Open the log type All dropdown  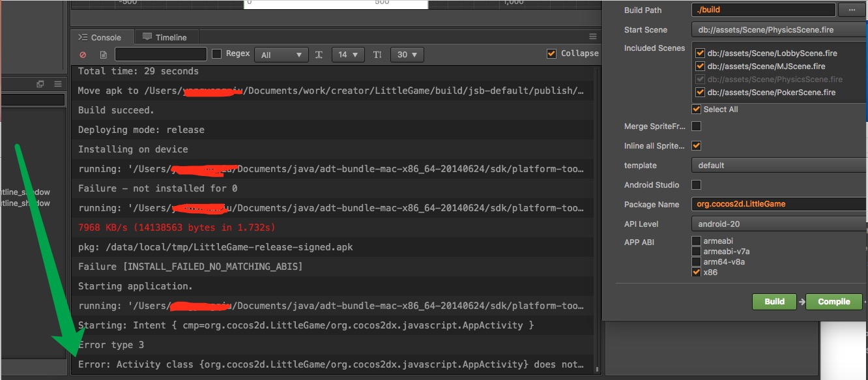[282, 55]
